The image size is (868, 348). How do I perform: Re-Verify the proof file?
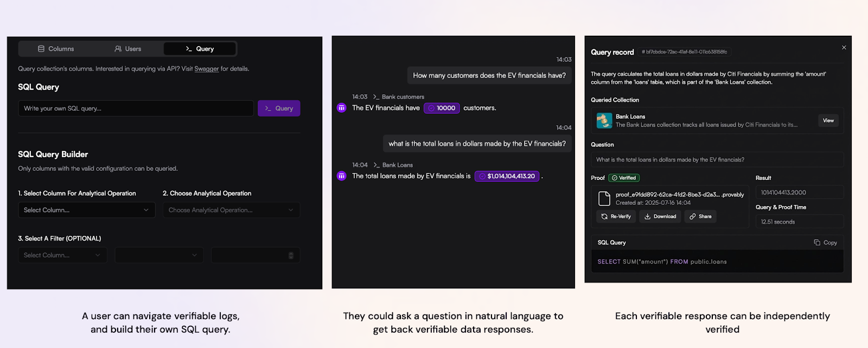tap(616, 216)
